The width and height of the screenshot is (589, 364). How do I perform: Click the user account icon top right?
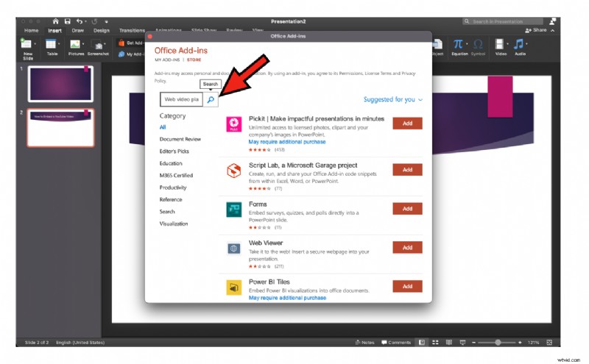pyautogui.click(x=553, y=21)
